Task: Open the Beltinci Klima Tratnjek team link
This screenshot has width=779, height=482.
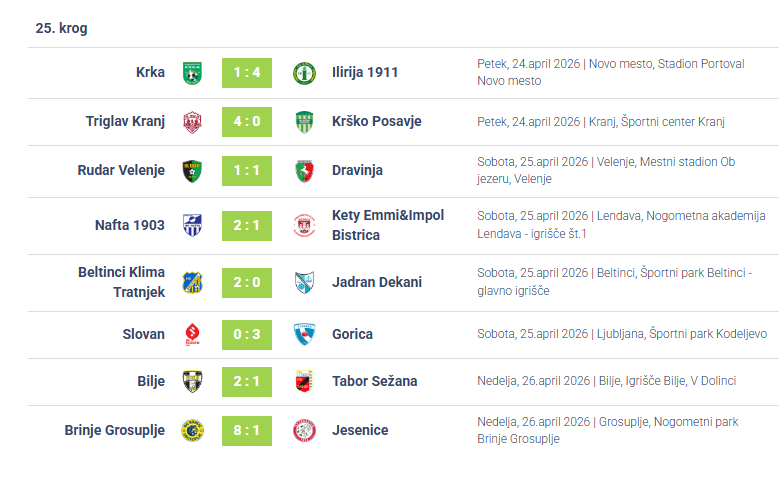Action: (121, 282)
